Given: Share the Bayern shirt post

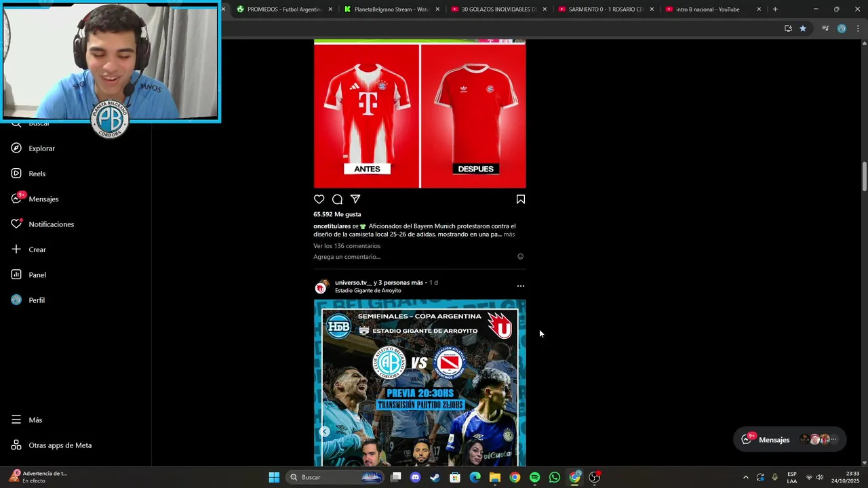Looking at the screenshot, I should click(355, 199).
